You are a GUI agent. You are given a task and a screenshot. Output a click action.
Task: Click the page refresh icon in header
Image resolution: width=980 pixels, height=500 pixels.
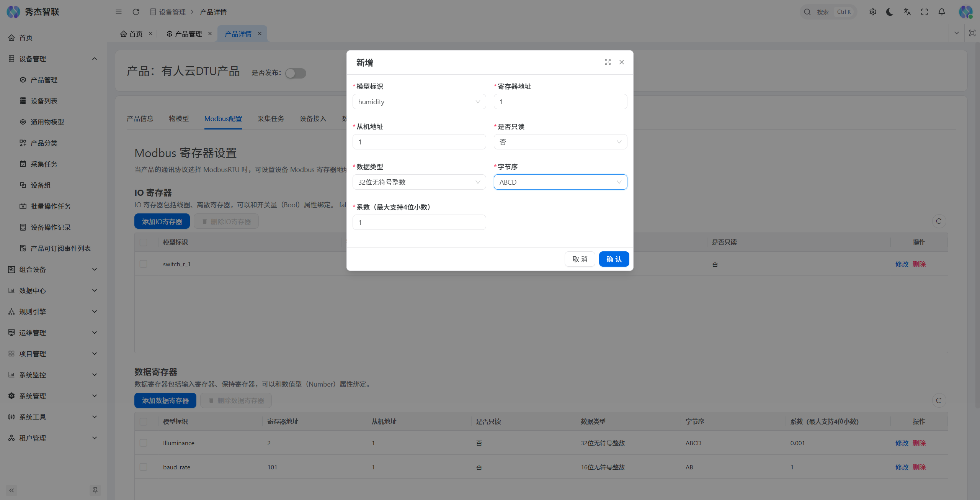tap(136, 12)
